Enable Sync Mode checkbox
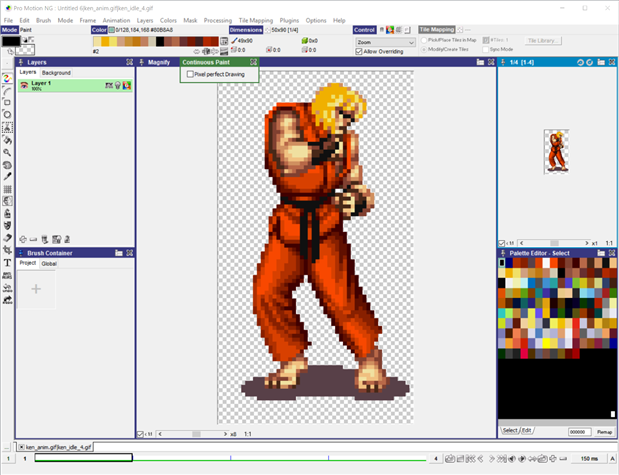 484,49
